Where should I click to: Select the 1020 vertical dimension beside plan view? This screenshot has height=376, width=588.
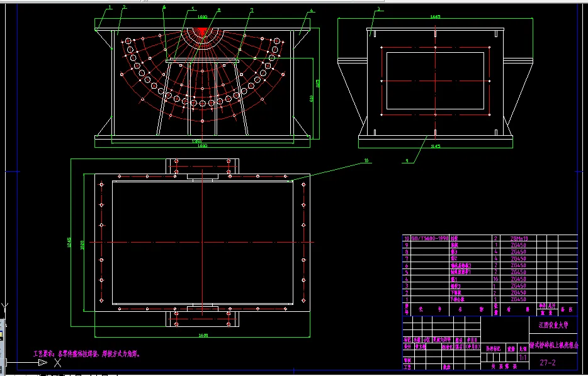coord(82,245)
